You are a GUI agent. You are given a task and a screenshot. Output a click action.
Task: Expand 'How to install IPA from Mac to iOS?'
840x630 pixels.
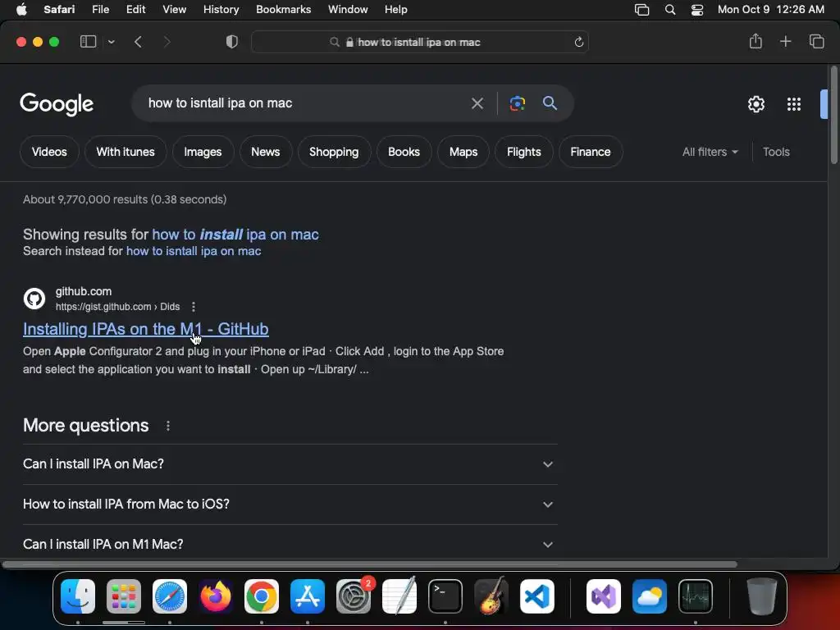point(290,504)
